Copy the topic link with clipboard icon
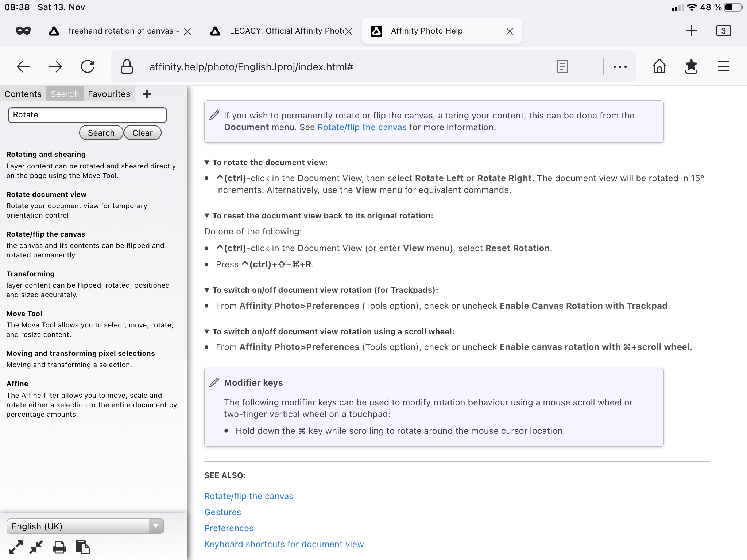 82,547
